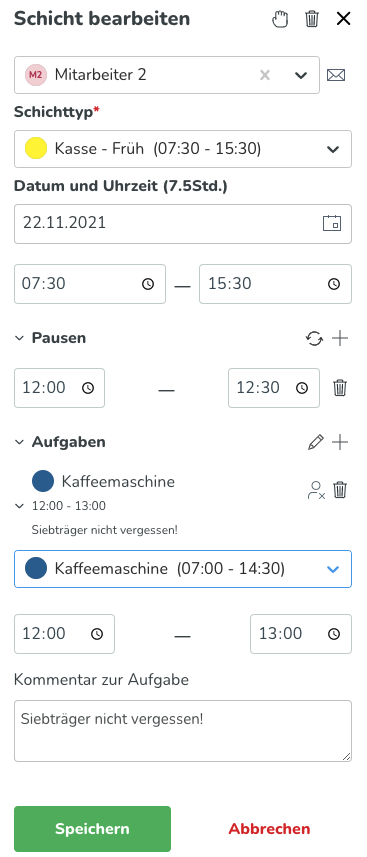Open the Kaffeemaschine (07:00 - 14:30) task dropdown

pyautogui.click(x=183, y=569)
